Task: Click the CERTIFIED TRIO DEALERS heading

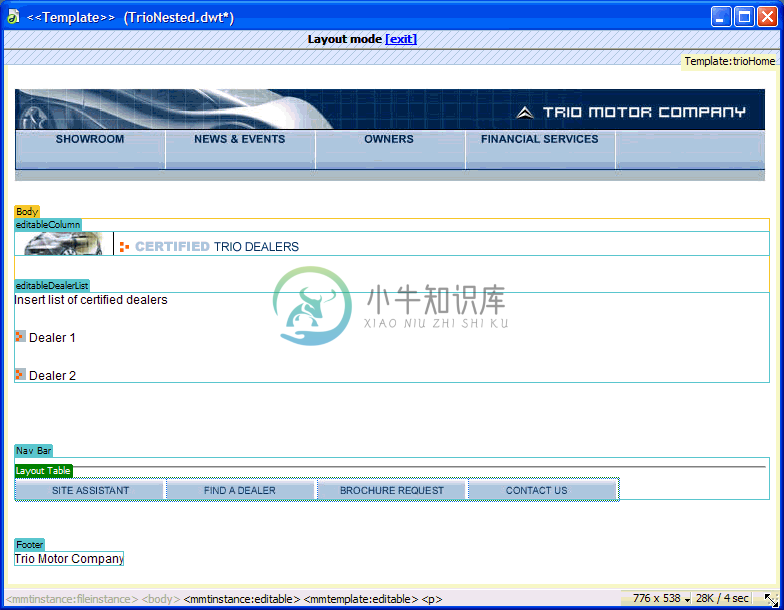Action: pyautogui.click(x=216, y=246)
